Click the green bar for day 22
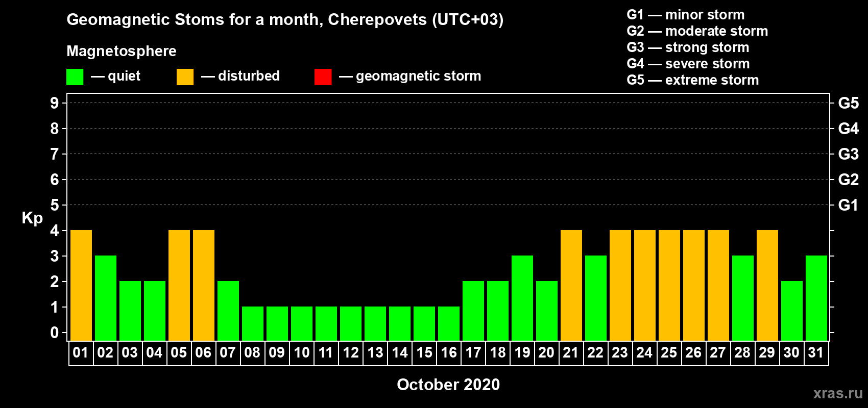868x408 pixels. pyautogui.click(x=596, y=298)
